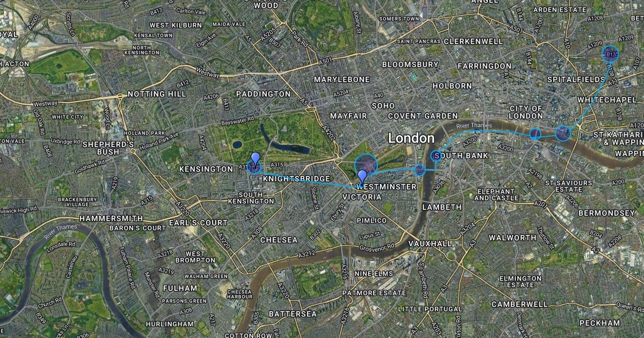Image resolution: width=644 pixels, height=338 pixels.
Task: Select the circle marker nearest St Katharine's
Action: pyautogui.click(x=562, y=133)
